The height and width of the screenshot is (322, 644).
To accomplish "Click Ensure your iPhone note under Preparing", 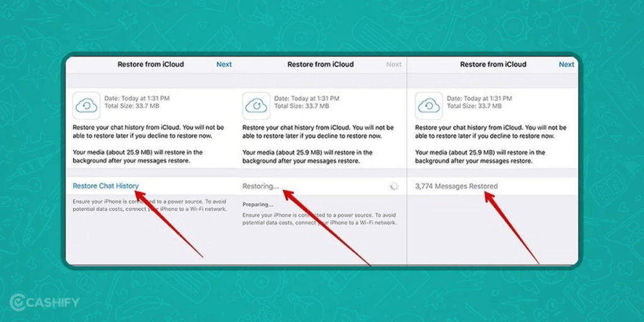I will coord(319,219).
